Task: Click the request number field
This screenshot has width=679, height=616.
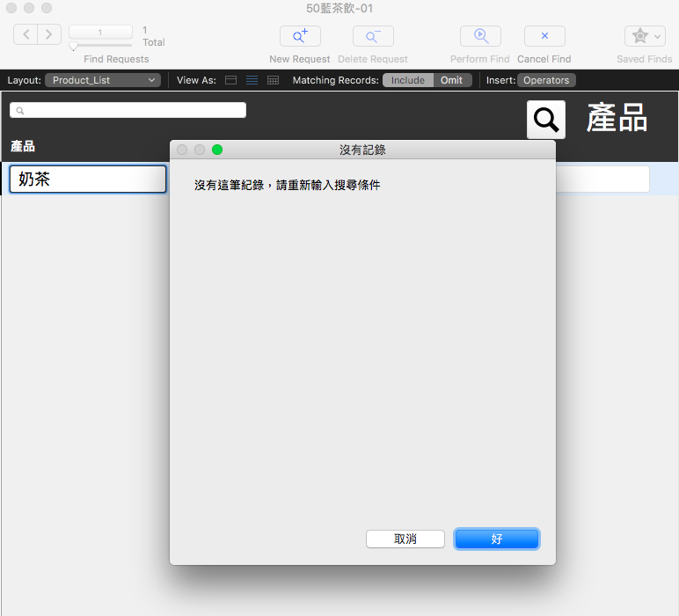Action: 100,32
